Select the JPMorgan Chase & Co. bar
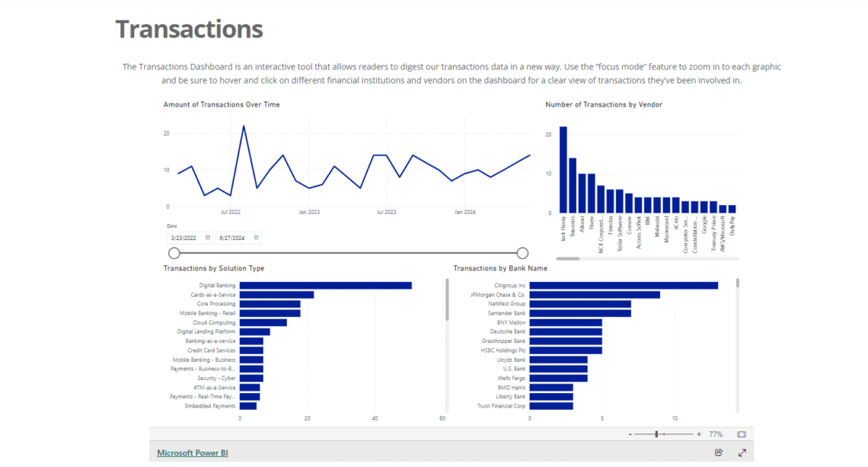Image resolution: width=868 pixels, height=467 pixels. [595, 295]
